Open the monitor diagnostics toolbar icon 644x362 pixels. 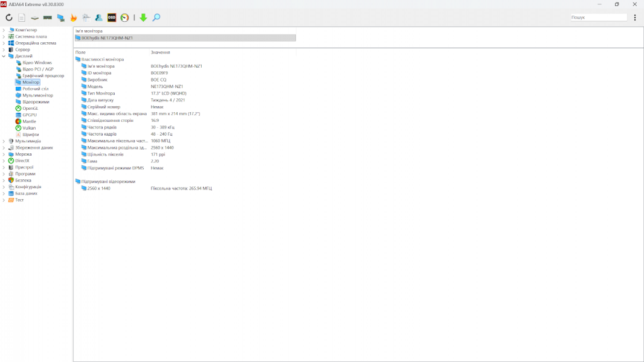61,17
